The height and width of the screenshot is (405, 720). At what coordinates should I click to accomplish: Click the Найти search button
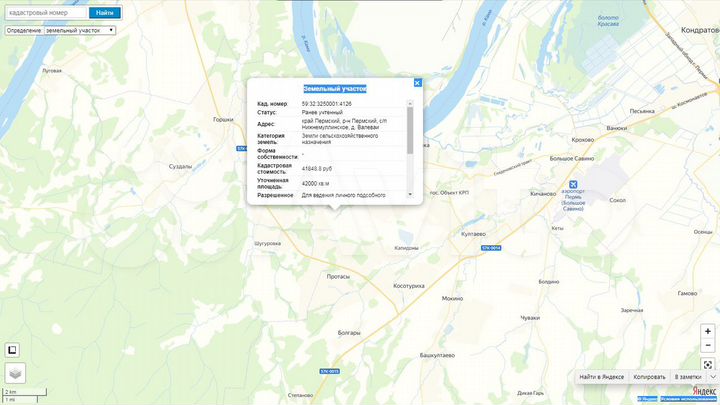click(x=105, y=13)
